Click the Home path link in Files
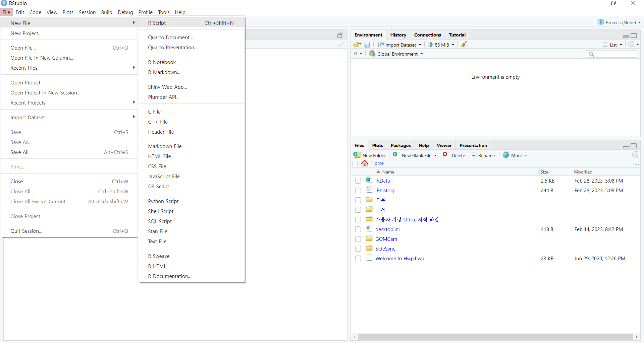The image size is (644, 343). pyautogui.click(x=377, y=163)
